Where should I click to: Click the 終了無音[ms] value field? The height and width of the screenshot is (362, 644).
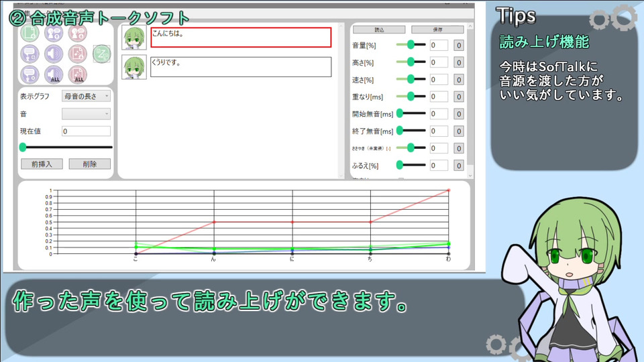coord(439,131)
